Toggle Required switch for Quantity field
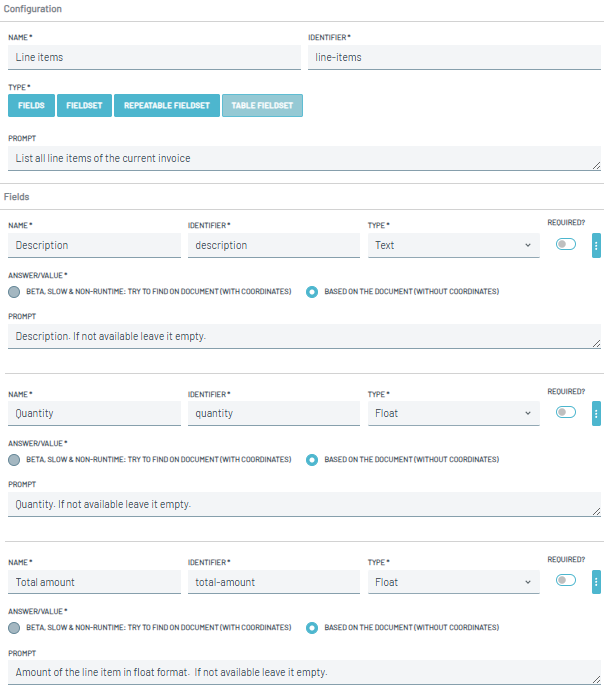The width and height of the screenshot is (604, 692). pos(566,413)
